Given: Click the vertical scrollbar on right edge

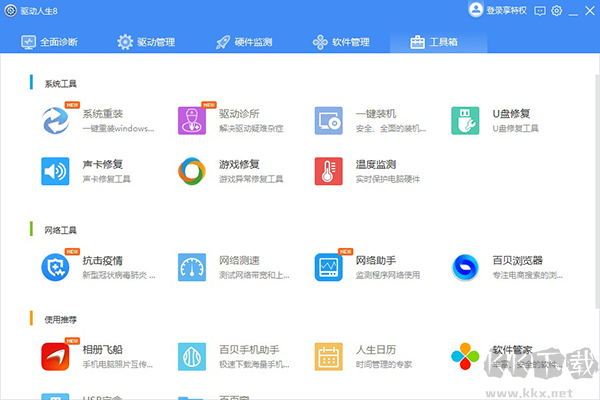Looking at the screenshot, I should pyautogui.click(x=597, y=191).
